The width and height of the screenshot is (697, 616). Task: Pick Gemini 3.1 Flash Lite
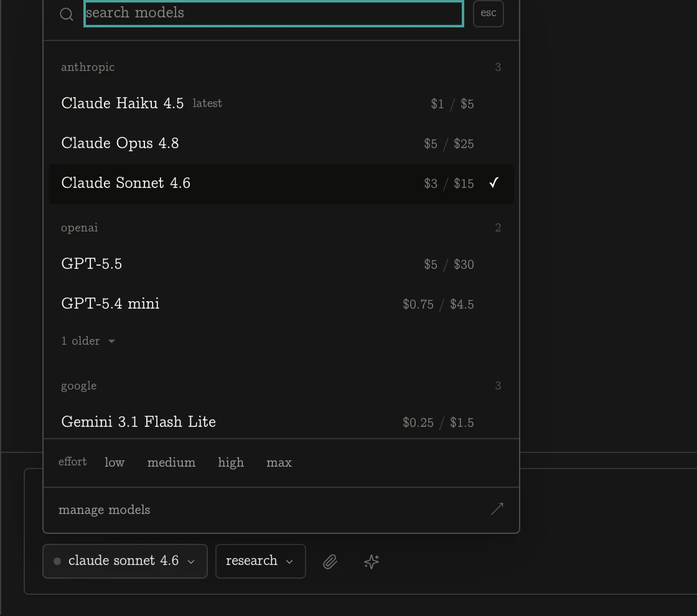click(x=281, y=422)
